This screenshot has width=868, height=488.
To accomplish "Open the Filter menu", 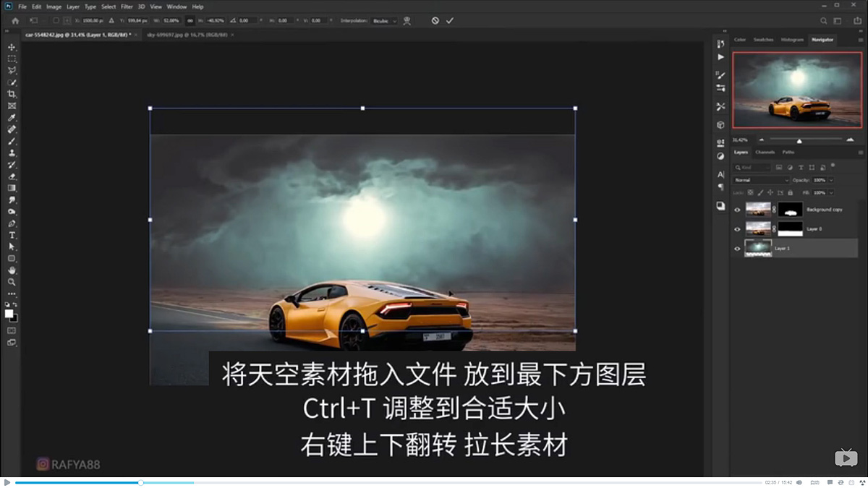I will click(x=127, y=6).
